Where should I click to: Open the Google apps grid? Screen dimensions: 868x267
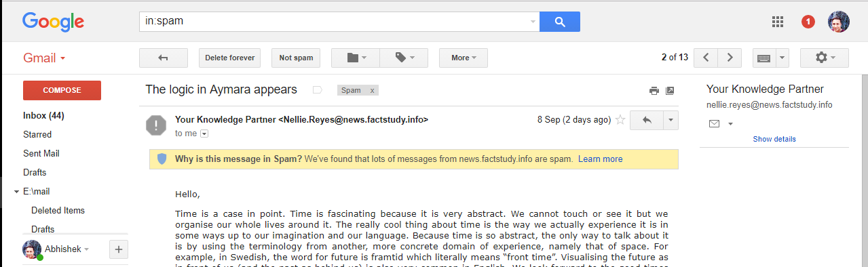(778, 22)
